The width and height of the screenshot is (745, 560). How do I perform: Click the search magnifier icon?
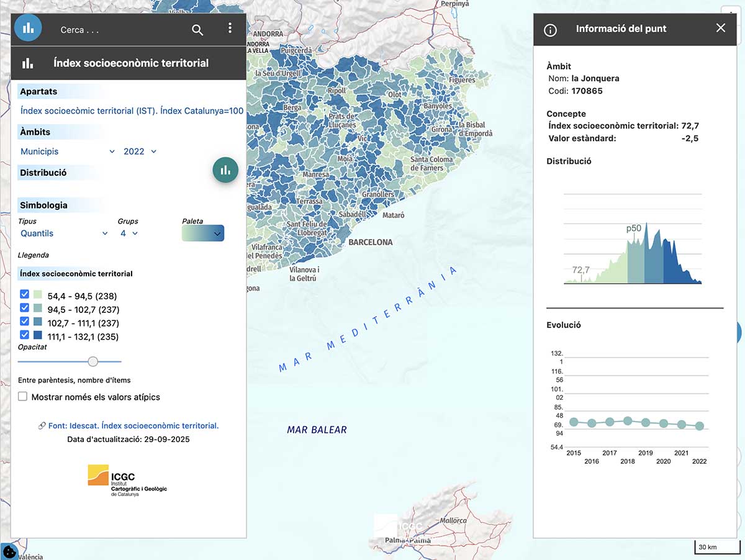[197, 30]
